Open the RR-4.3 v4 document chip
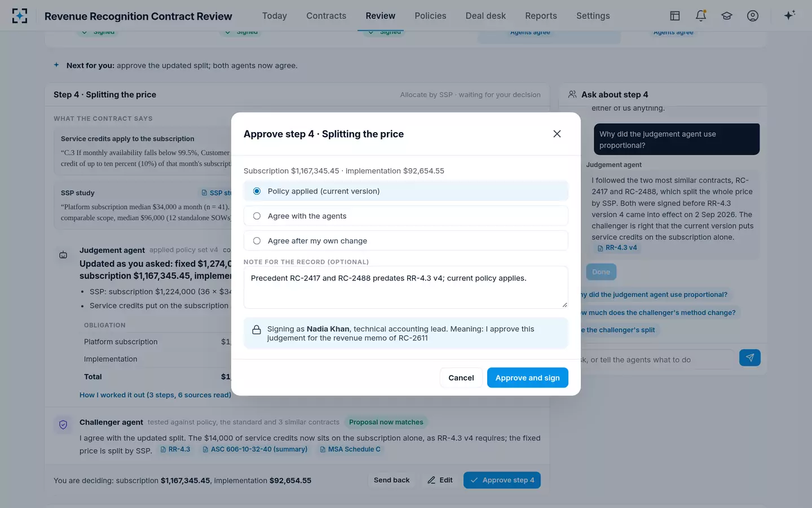The image size is (812, 508). tap(617, 248)
